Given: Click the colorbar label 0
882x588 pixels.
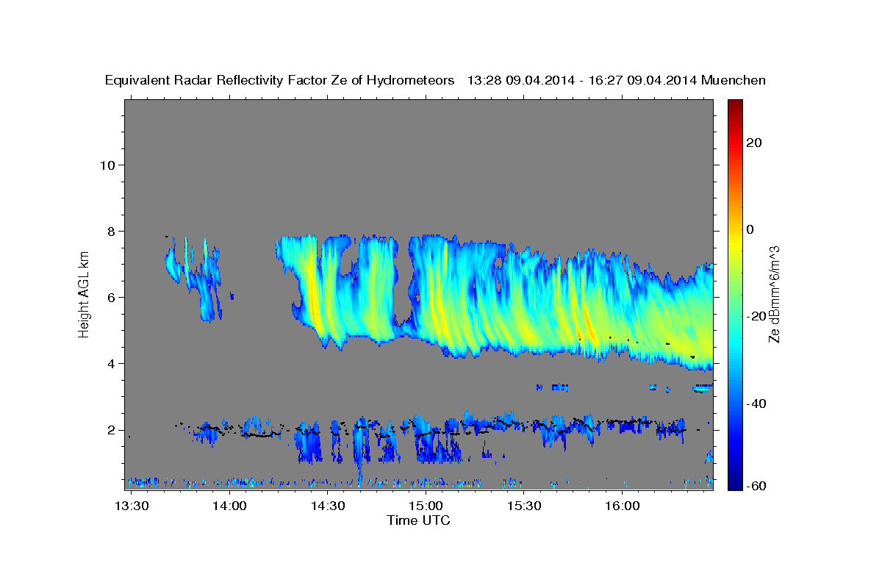Looking at the screenshot, I should (750, 229).
